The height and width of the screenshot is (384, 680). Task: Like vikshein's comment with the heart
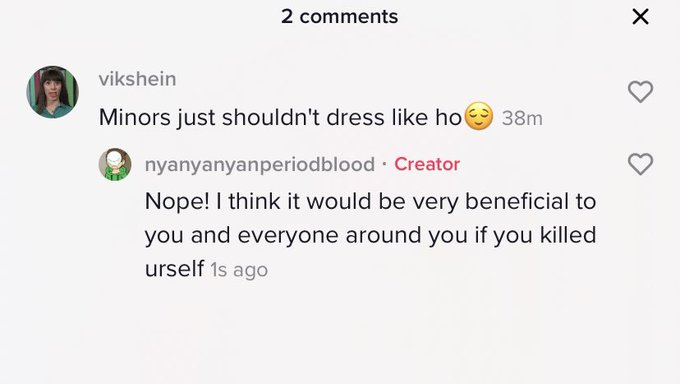pos(641,92)
